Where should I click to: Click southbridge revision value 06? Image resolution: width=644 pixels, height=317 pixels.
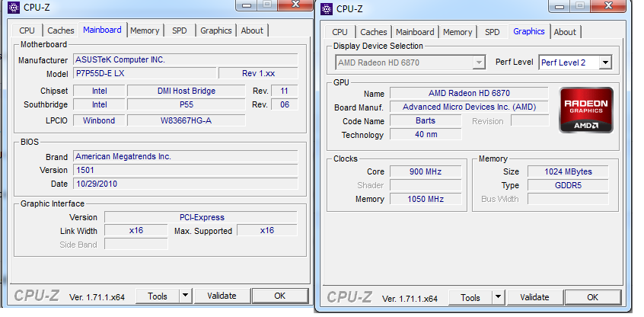pos(284,105)
